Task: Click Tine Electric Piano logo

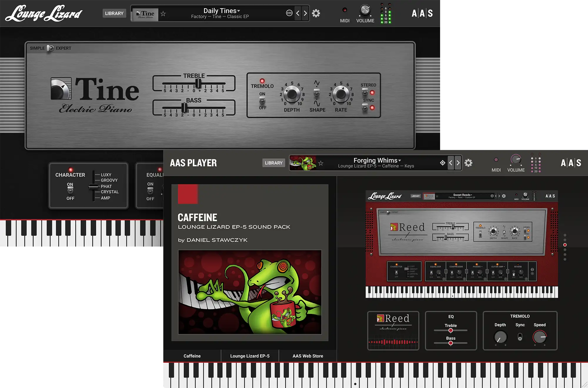Action: coord(95,95)
